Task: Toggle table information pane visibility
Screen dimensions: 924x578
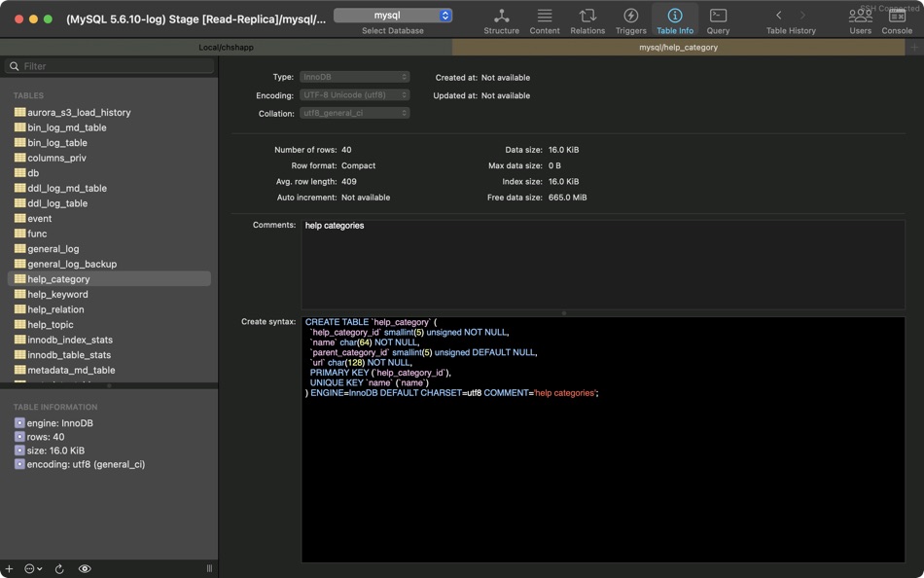Action: click(x=85, y=568)
